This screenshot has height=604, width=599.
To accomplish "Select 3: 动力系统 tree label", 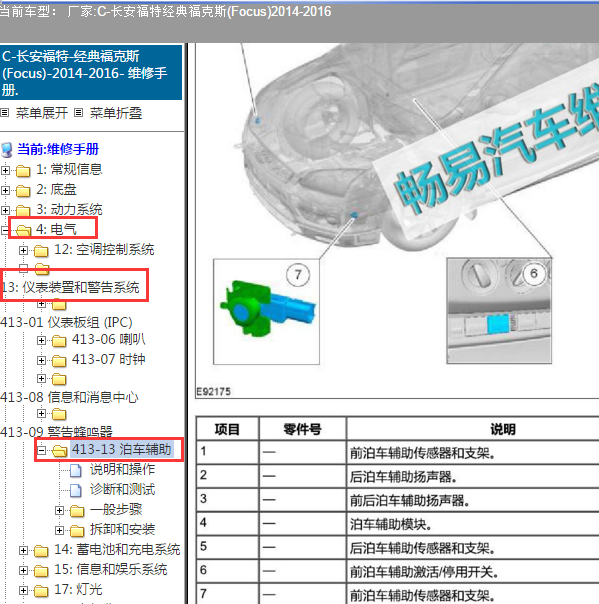I will 69,209.
